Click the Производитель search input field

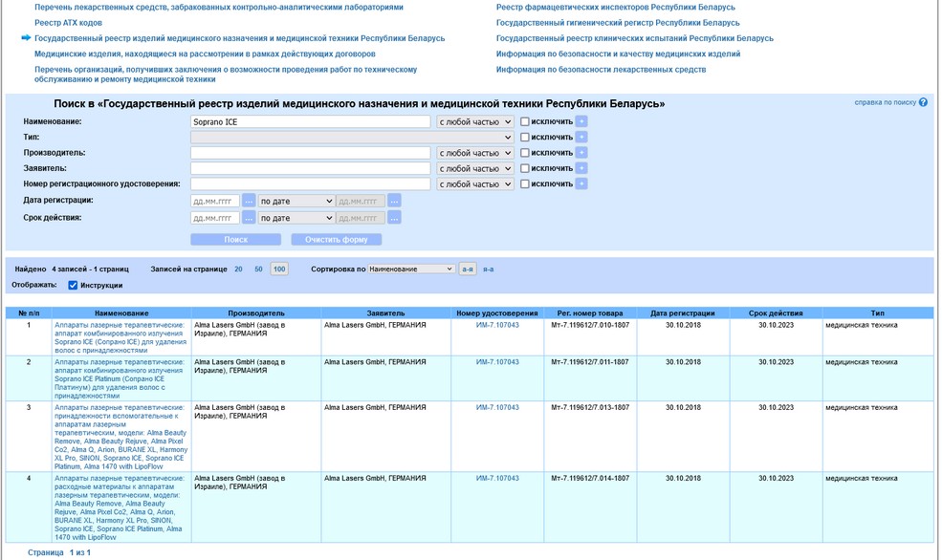[x=311, y=153]
